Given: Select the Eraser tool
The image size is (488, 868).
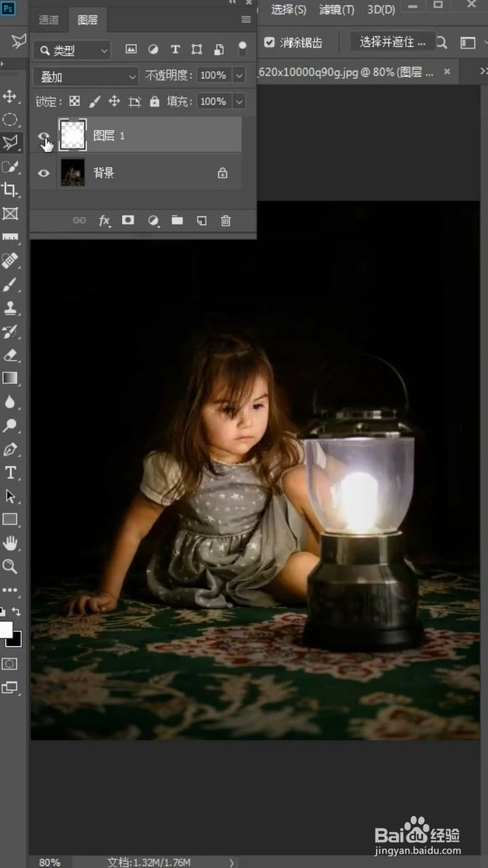Looking at the screenshot, I should (9, 355).
